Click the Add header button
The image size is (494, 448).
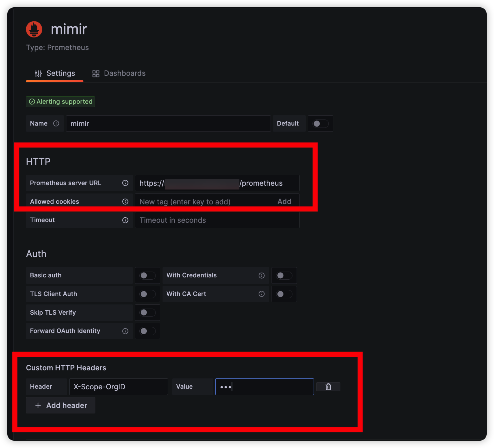[60, 405]
